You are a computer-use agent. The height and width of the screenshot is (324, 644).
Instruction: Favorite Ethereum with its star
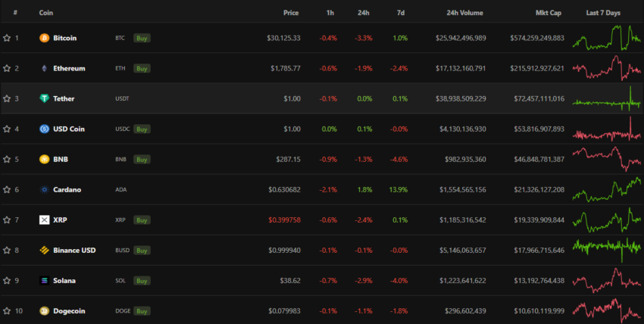(x=7, y=68)
